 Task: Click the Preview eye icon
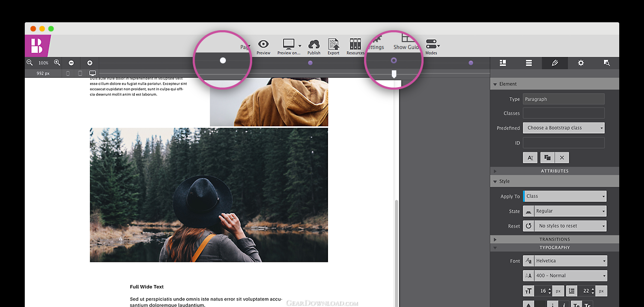[264, 44]
